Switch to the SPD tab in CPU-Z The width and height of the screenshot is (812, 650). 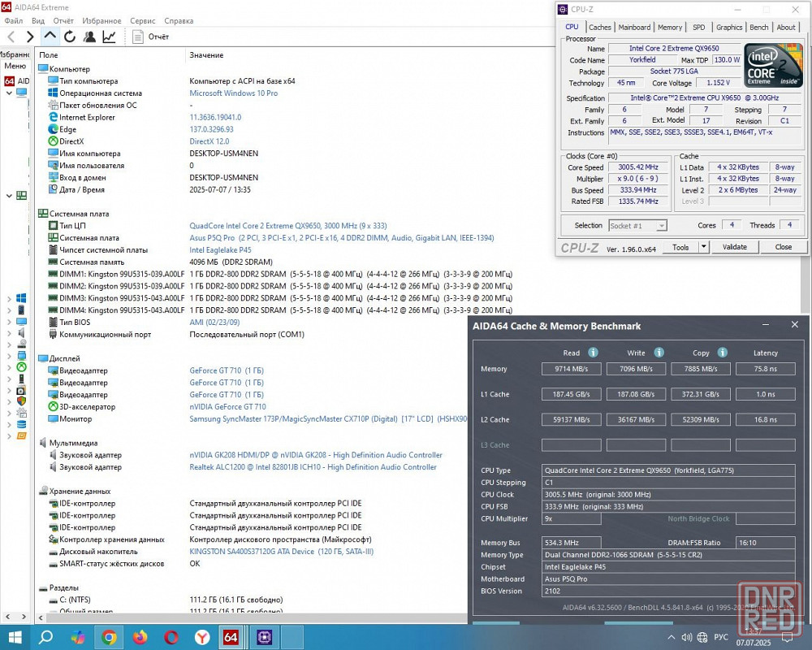coord(698,27)
